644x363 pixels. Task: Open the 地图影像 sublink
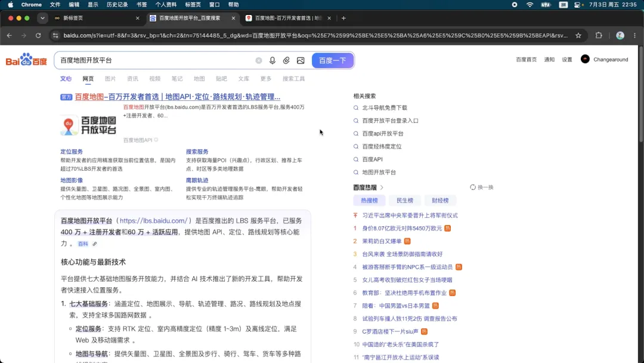click(x=72, y=180)
